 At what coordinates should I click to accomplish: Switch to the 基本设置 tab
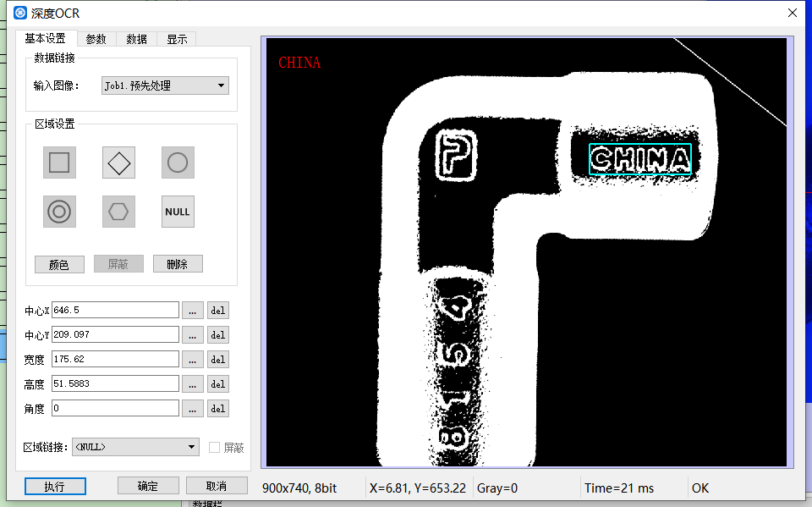click(46, 38)
